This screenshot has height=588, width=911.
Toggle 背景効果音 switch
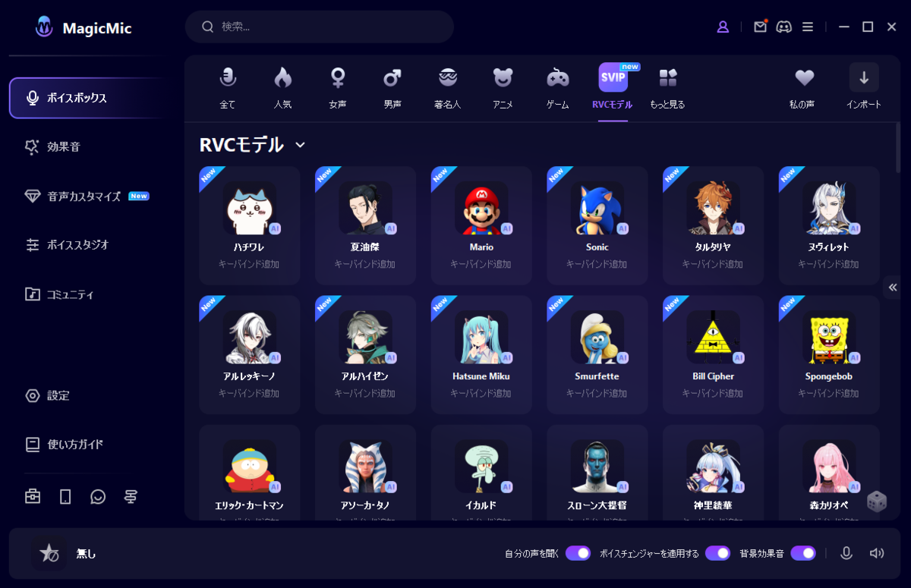pyautogui.click(x=803, y=553)
